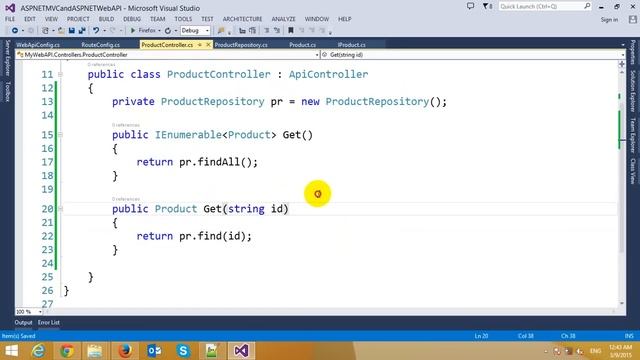This screenshot has height=360, width=640.
Task: Switch to the IProduct.cs tab
Action: pyautogui.click(x=351, y=45)
